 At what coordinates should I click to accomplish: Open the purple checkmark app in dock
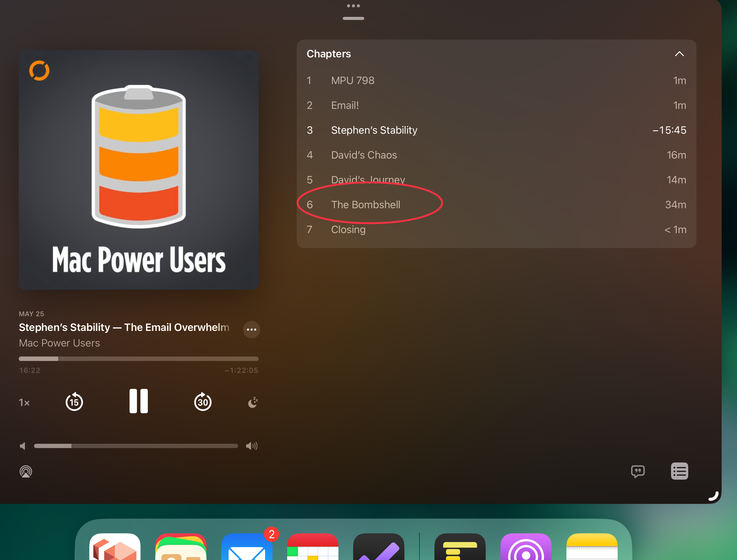click(379, 547)
